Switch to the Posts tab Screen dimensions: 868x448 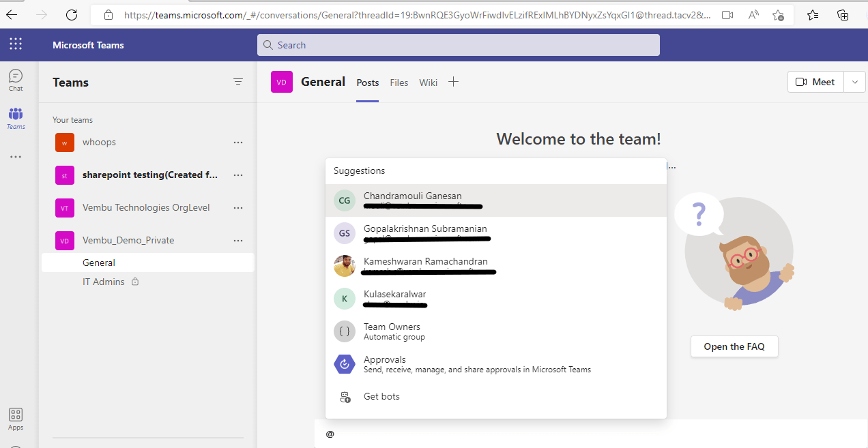pos(367,83)
